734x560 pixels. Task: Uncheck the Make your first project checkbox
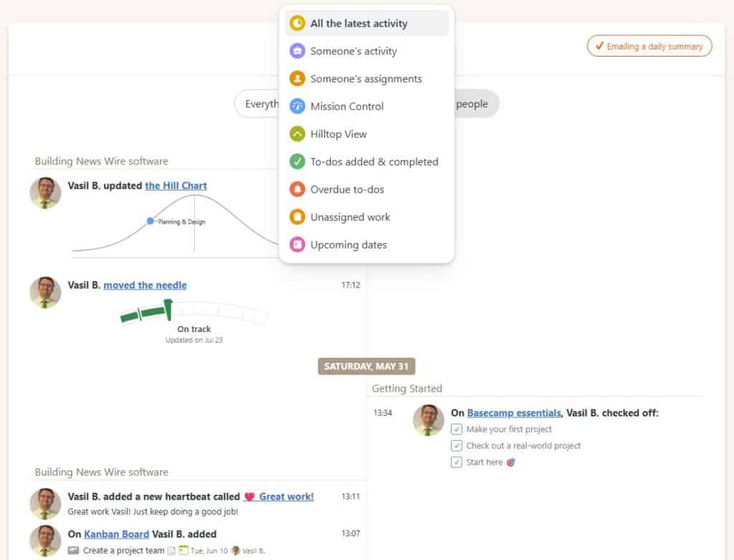pyautogui.click(x=457, y=430)
